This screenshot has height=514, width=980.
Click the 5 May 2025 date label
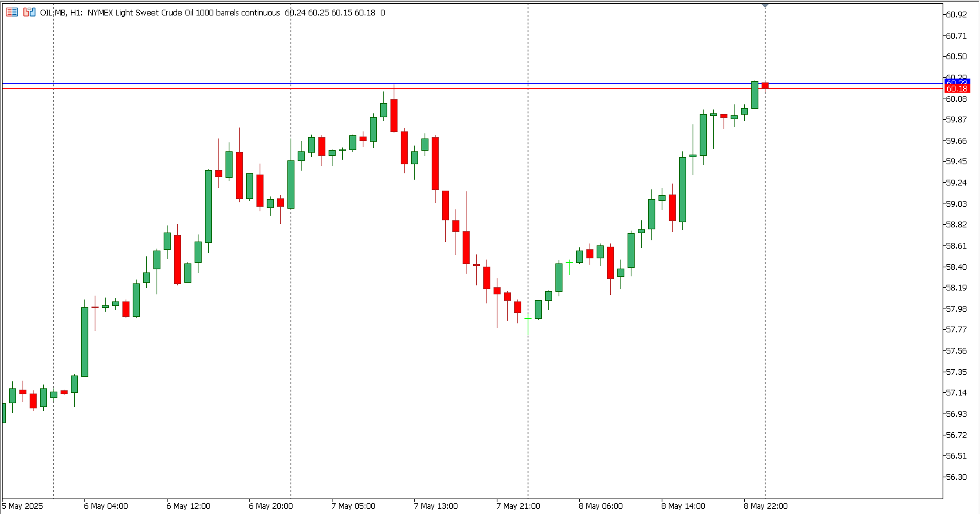[x=23, y=506]
